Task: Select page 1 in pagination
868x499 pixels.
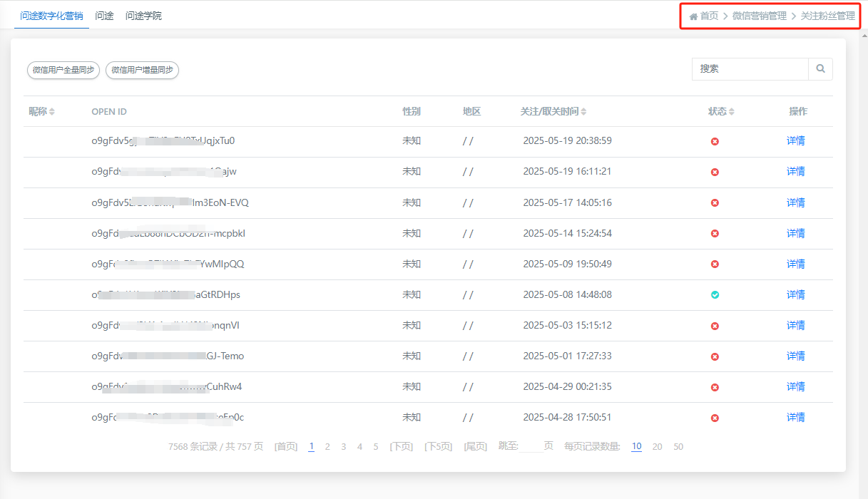Action: (312, 447)
